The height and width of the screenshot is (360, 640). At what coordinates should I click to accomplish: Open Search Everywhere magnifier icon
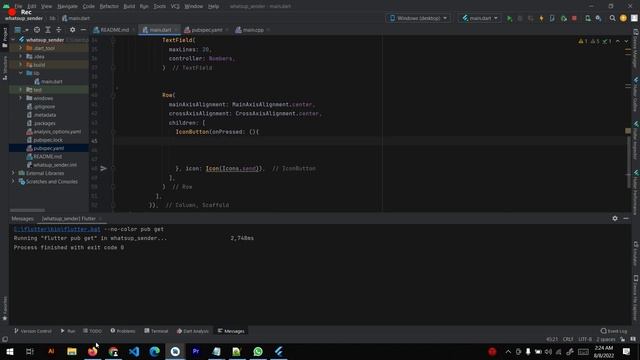pyautogui.click(x=612, y=18)
